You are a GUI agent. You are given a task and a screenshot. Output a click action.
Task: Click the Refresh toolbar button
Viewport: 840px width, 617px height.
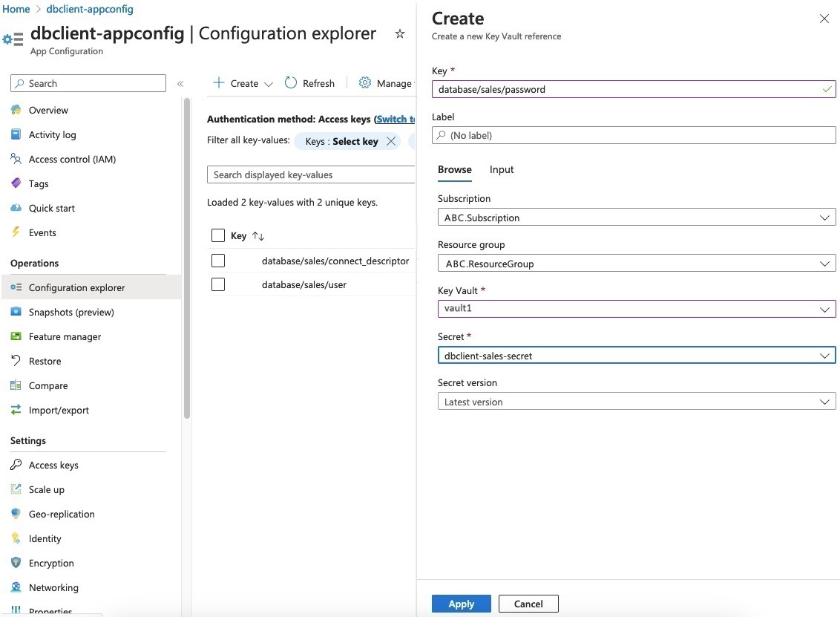coord(309,83)
